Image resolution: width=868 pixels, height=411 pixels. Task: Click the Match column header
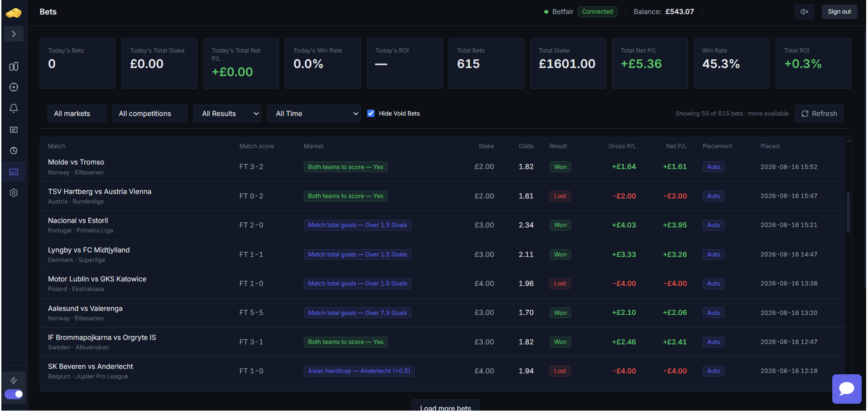pyautogui.click(x=57, y=146)
